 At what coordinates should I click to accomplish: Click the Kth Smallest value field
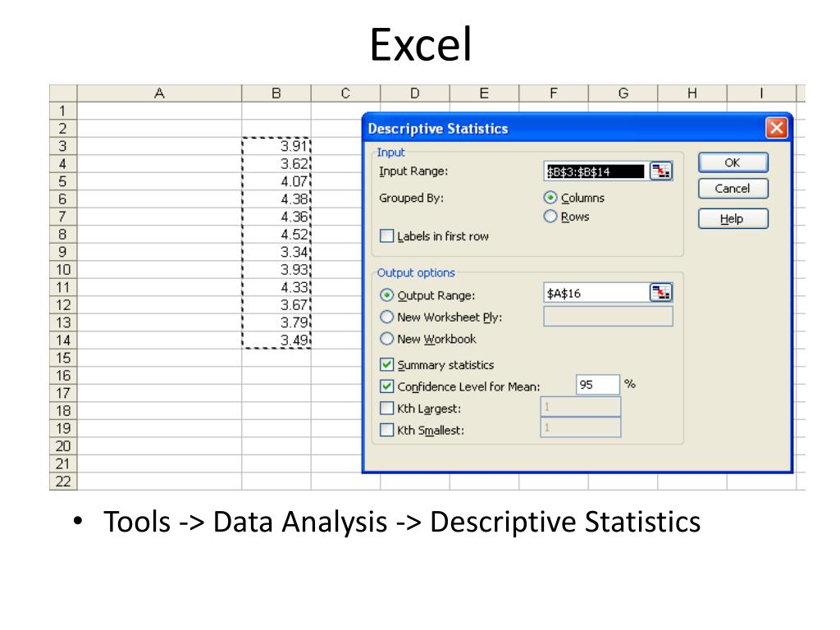click(581, 427)
